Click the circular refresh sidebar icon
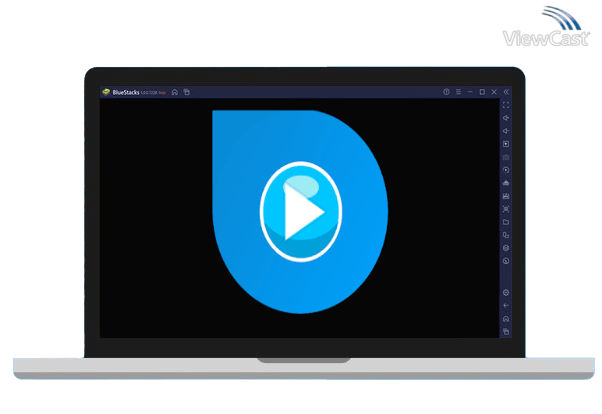Image resolution: width=602 pixels, height=414 pixels. [x=506, y=261]
